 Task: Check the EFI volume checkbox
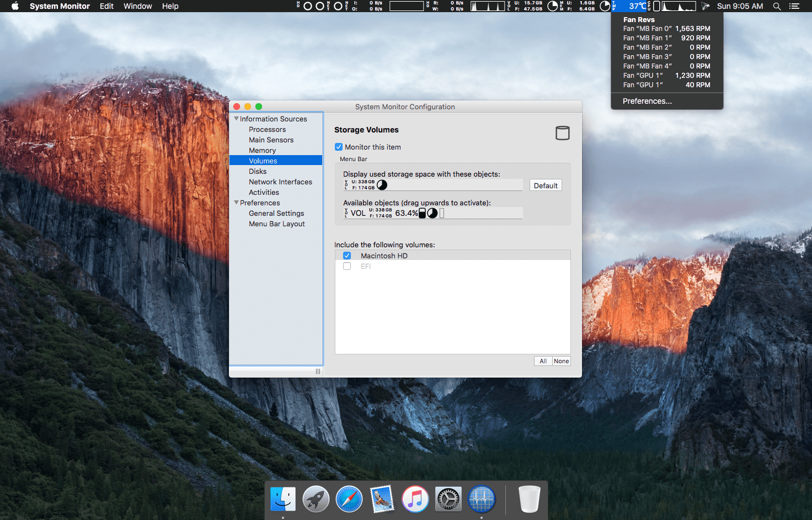(347, 266)
